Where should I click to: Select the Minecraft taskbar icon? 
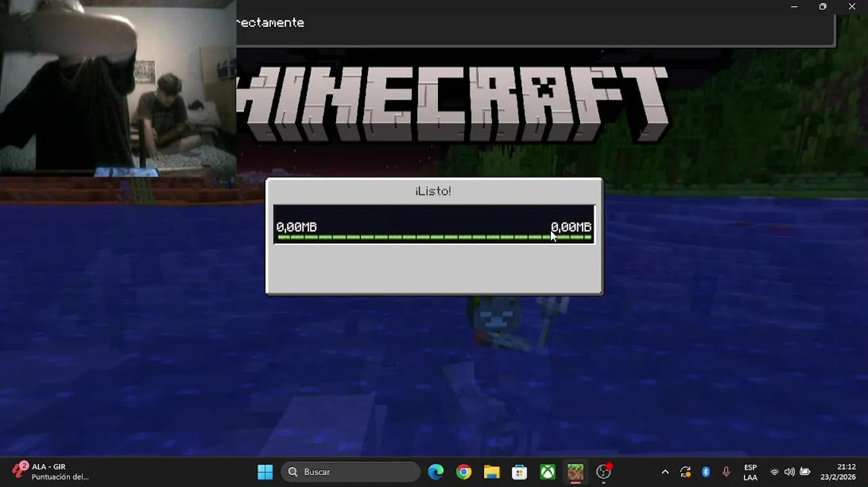575,471
